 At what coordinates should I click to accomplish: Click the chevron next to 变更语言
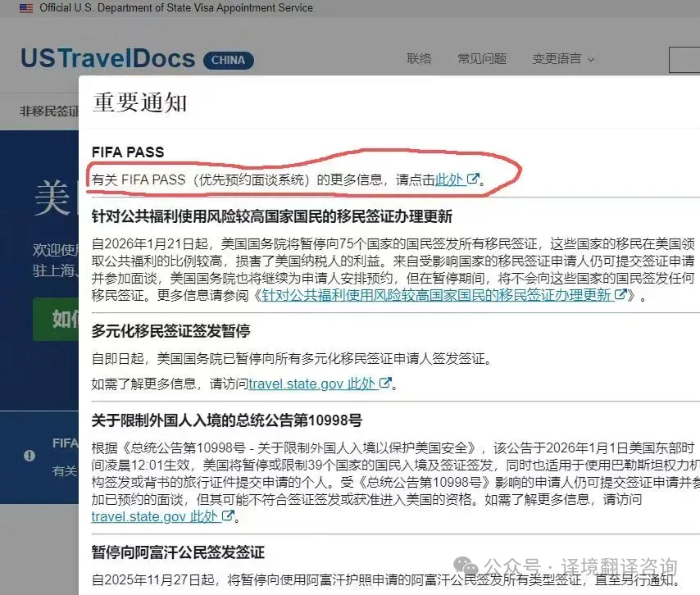pyautogui.click(x=591, y=59)
